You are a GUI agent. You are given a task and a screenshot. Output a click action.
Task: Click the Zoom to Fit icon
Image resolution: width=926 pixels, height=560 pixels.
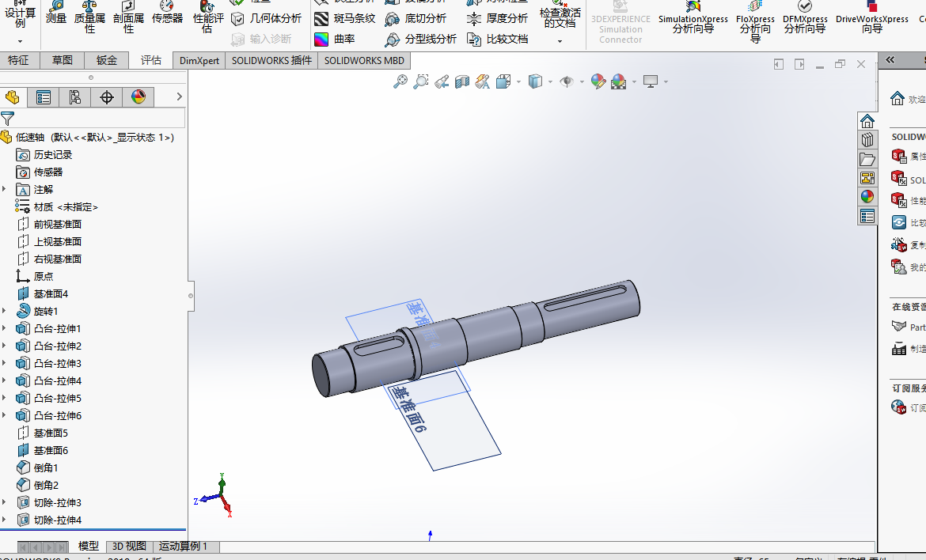click(400, 81)
